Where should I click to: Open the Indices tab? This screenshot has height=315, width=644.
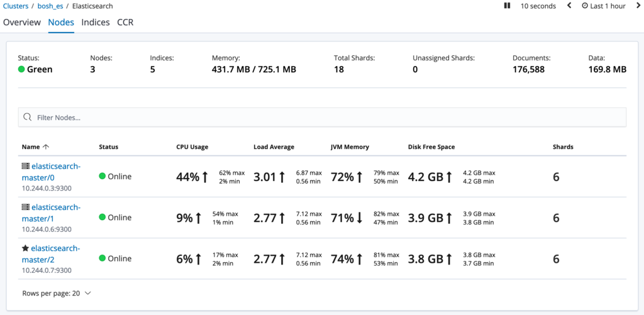96,22
